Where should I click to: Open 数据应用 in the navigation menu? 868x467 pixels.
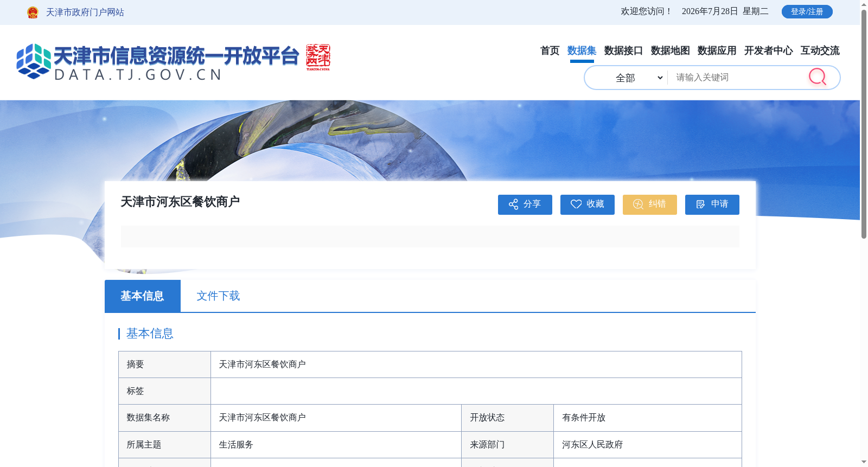pos(717,50)
